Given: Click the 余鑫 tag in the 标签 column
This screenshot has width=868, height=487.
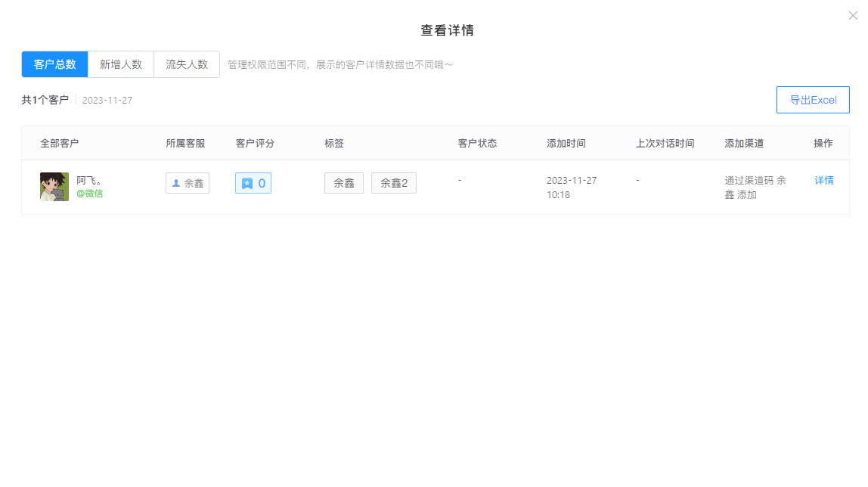Looking at the screenshot, I should [344, 183].
